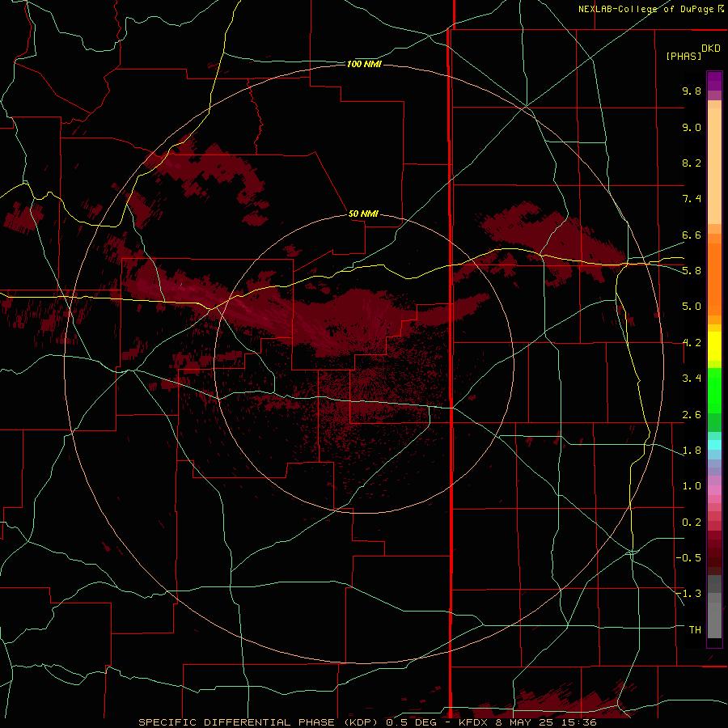Pick the bright green color band
728x728 pixels.
(x=714, y=391)
